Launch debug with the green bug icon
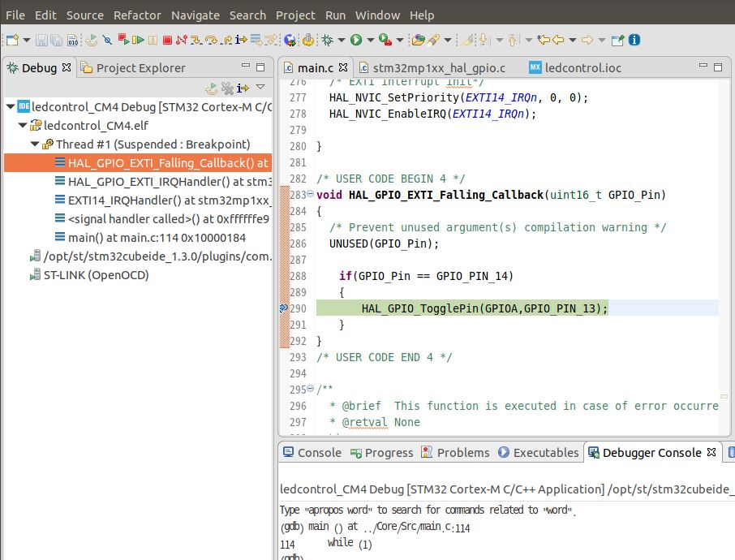735x560 pixels. [327, 40]
